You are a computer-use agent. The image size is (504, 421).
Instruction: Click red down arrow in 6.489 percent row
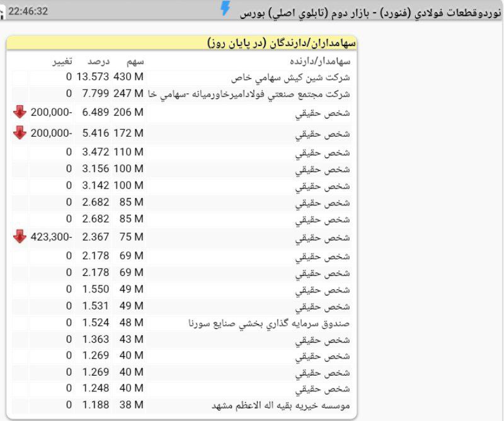coord(20,112)
